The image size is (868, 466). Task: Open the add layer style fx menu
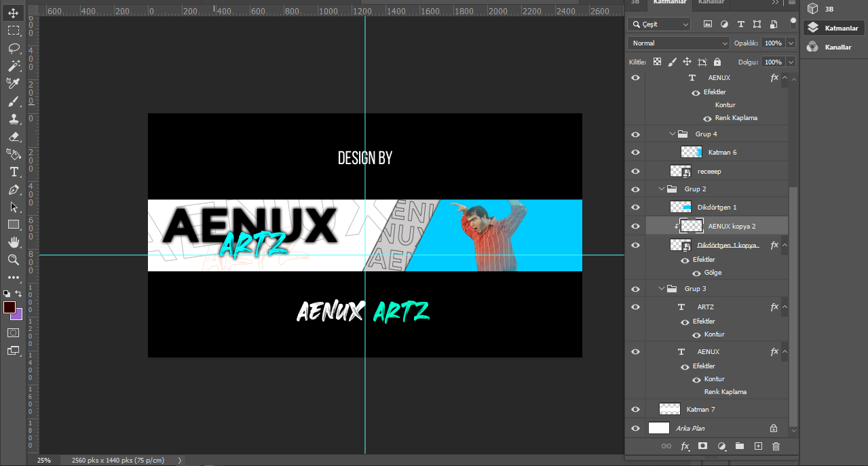pyautogui.click(x=685, y=446)
